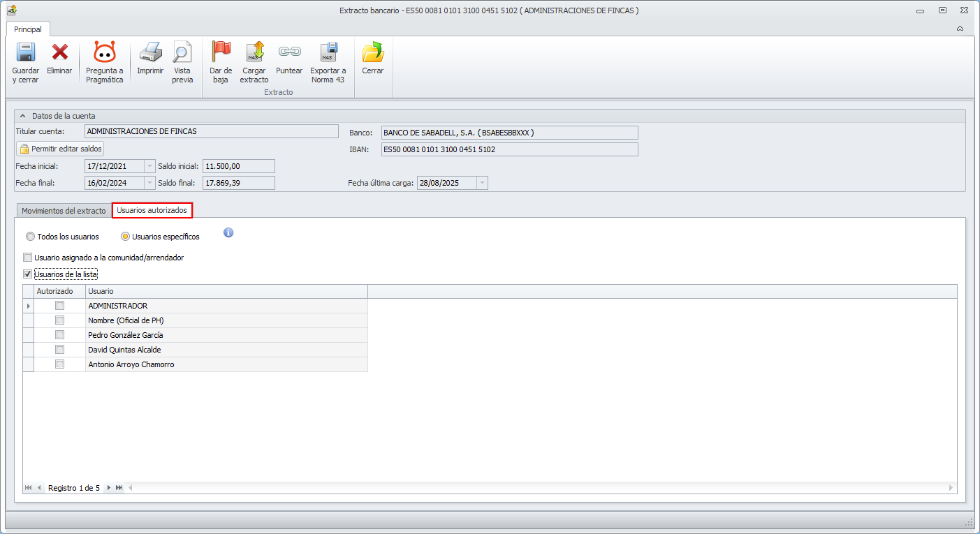Switch to Movimientos del extracto tab
The width and height of the screenshot is (980, 534).
click(64, 210)
